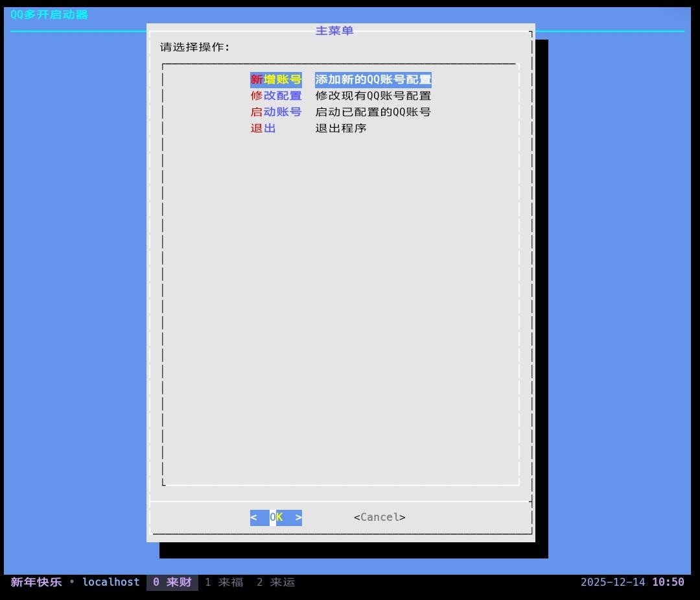Click the localhost hostname in status bar
Screen dimensions: 700x600
pos(111,582)
